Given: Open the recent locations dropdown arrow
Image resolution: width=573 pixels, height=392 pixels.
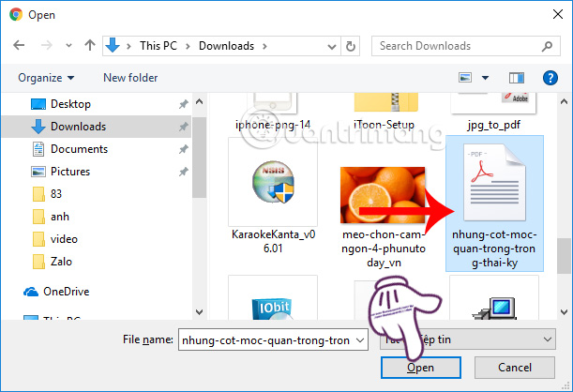Looking at the screenshot, I should tap(68, 46).
